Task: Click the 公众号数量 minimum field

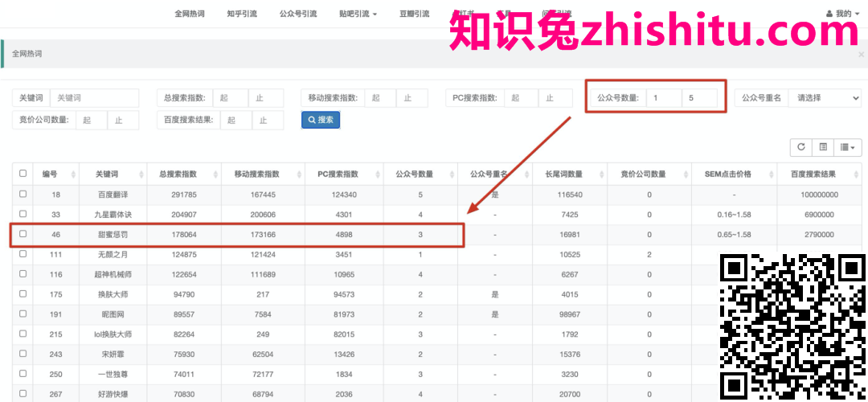Action: [x=665, y=98]
